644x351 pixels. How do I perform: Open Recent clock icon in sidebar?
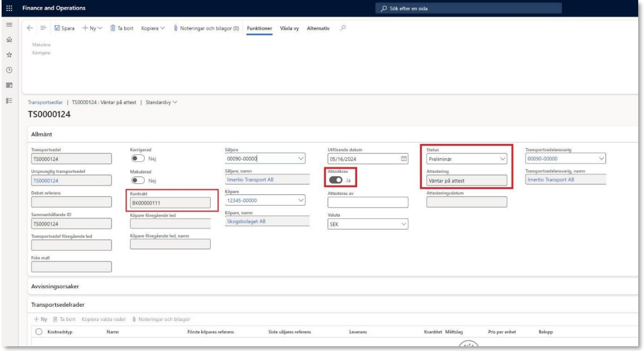pos(9,70)
